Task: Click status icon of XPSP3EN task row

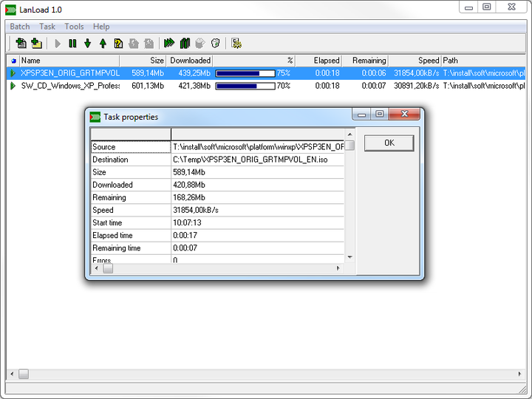Action: pos(13,73)
